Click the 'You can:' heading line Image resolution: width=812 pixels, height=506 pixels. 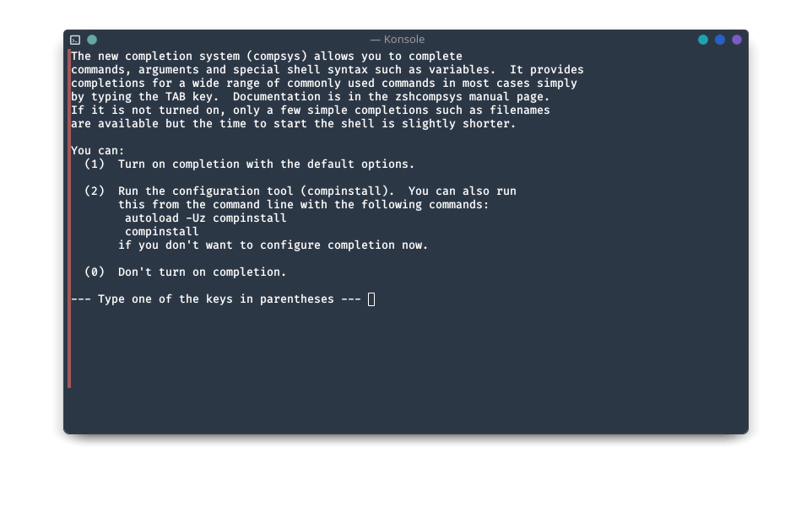(x=98, y=151)
